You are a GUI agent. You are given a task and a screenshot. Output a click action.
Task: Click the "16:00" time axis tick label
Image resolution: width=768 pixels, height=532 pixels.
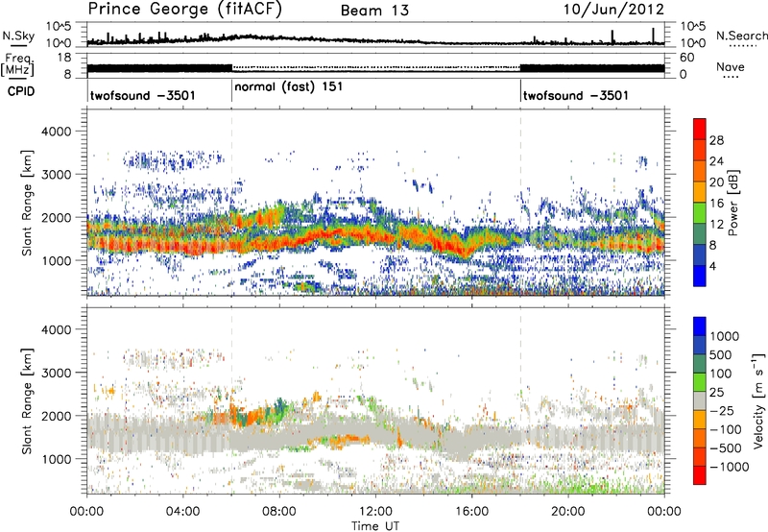pyautogui.click(x=471, y=512)
